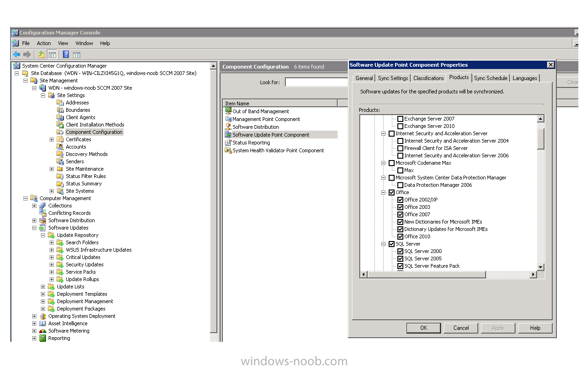Collapse the Computer Management tree node
This screenshot has height=368, width=588.
pyautogui.click(x=25, y=198)
